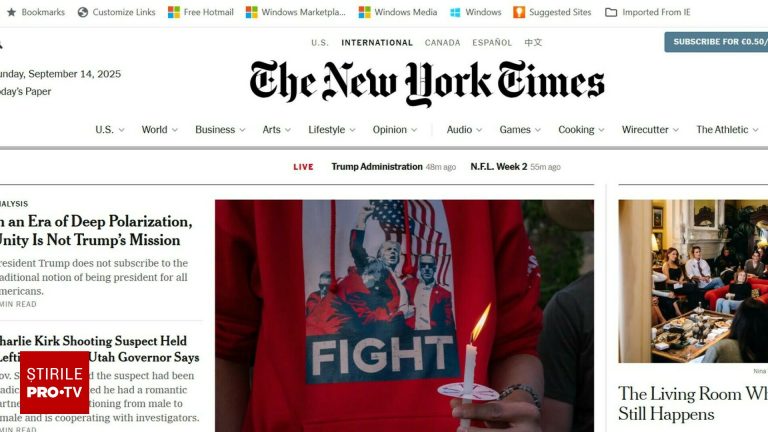
Task: Click the Subscribe button
Action: point(716,42)
